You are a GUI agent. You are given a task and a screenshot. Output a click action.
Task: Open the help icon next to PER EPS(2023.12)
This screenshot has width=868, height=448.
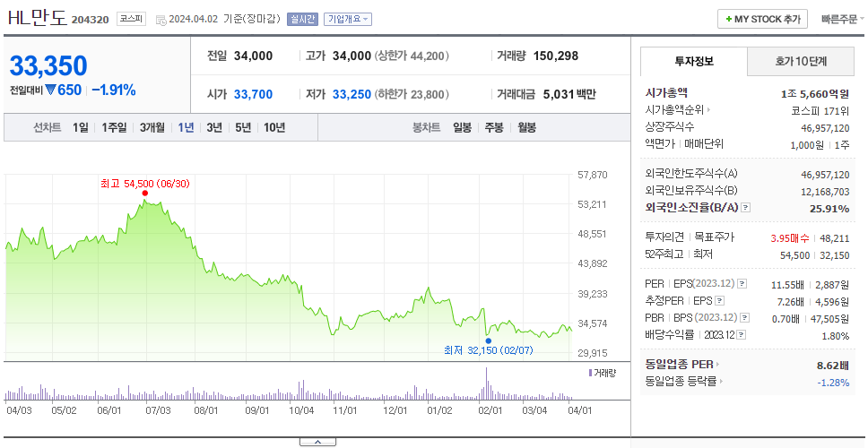click(742, 284)
